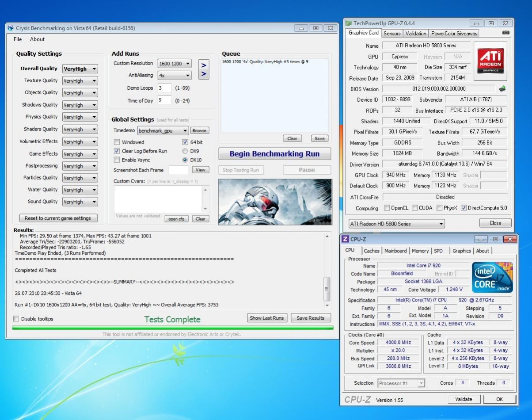Click the ATI Radeon logo in GPU-Z

point(490,61)
